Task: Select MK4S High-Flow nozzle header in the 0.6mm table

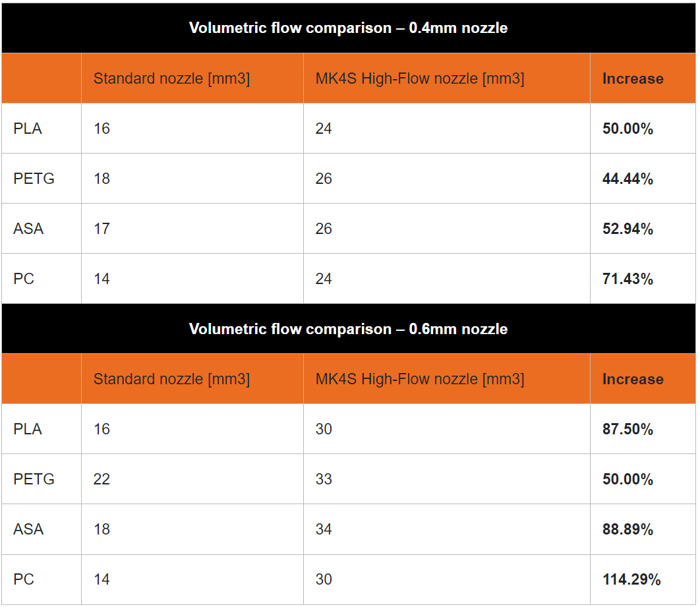Action: (x=420, y=379)
